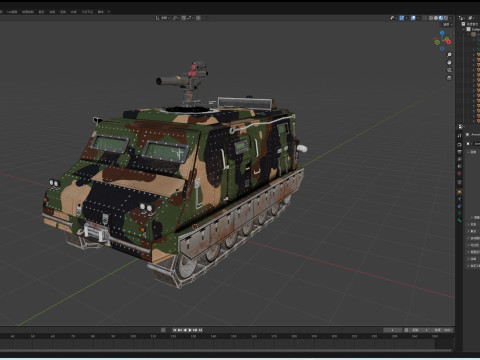Open the Tool properties tab
Screen dimensions: 480x360
click(x=460, y=136)
